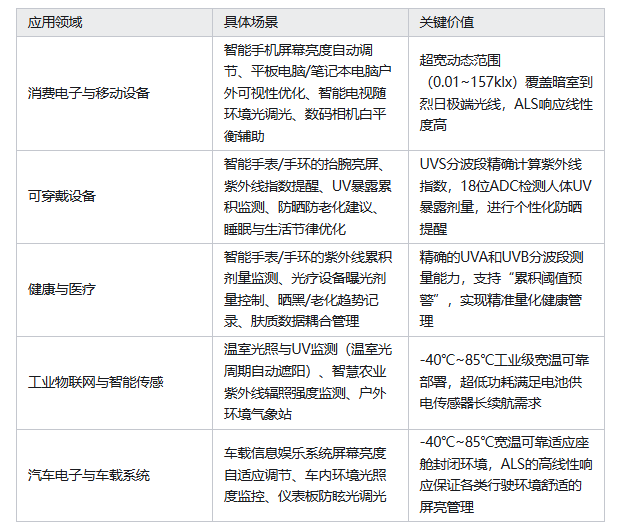The width and height of the screenshot is (621, 531).
Task: Select the cell '可穿戴设备'
Action: 114,197
